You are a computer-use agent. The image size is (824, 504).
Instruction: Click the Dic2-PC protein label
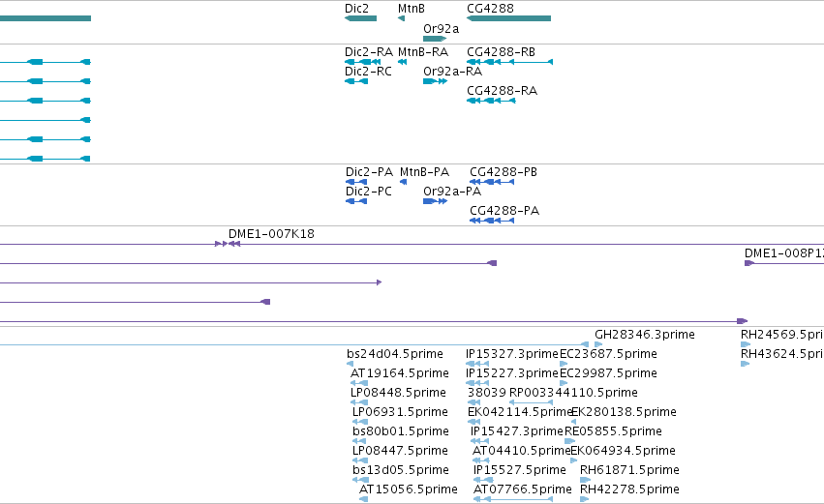[x=368, y=192]
